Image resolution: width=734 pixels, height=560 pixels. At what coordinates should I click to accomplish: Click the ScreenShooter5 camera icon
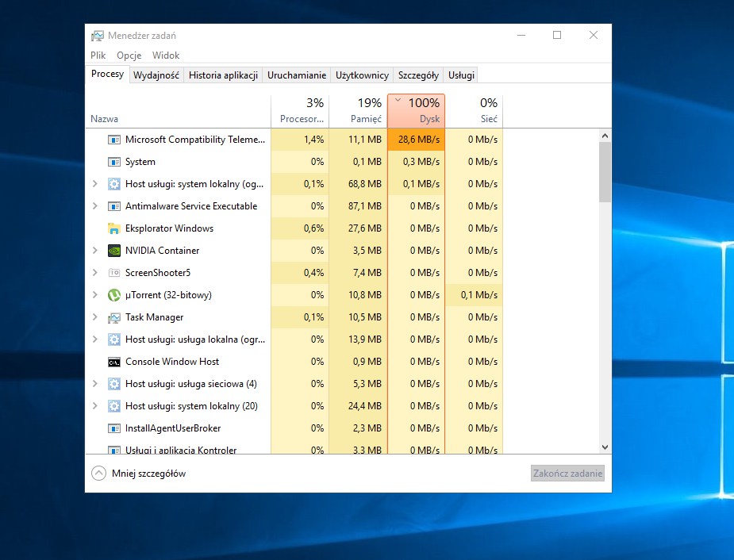[113, 273]
